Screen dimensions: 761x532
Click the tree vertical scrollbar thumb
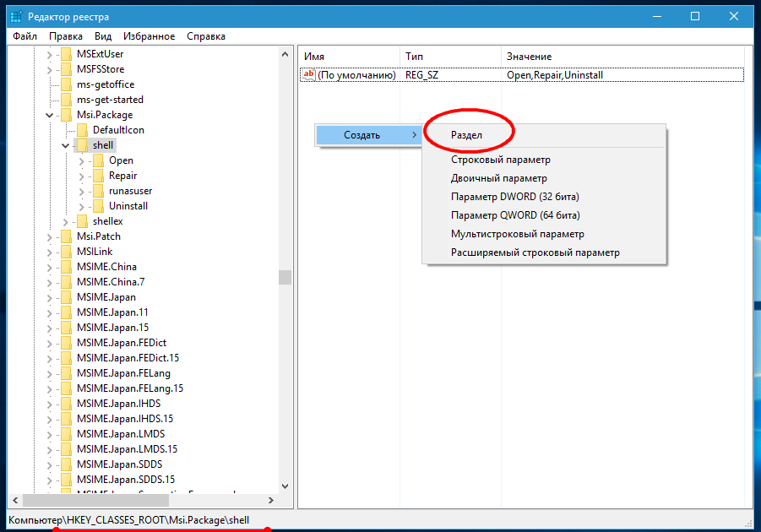point(285,277)
